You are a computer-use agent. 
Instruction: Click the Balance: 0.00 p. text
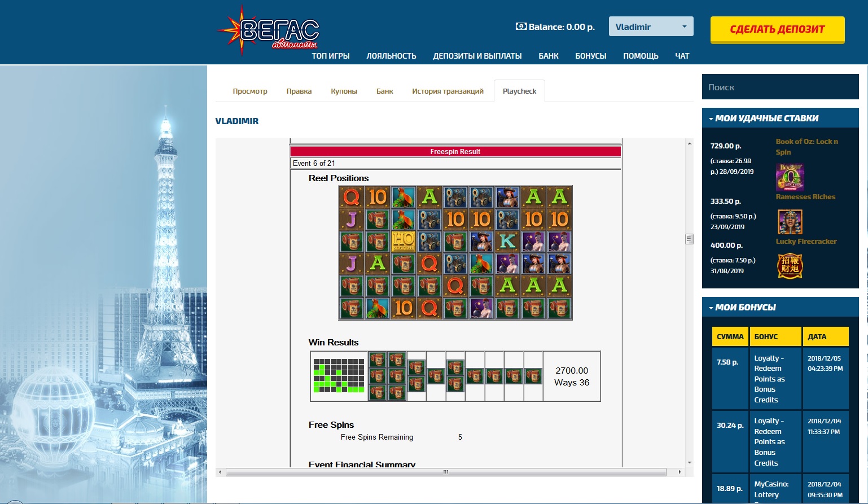pos(562,27)
